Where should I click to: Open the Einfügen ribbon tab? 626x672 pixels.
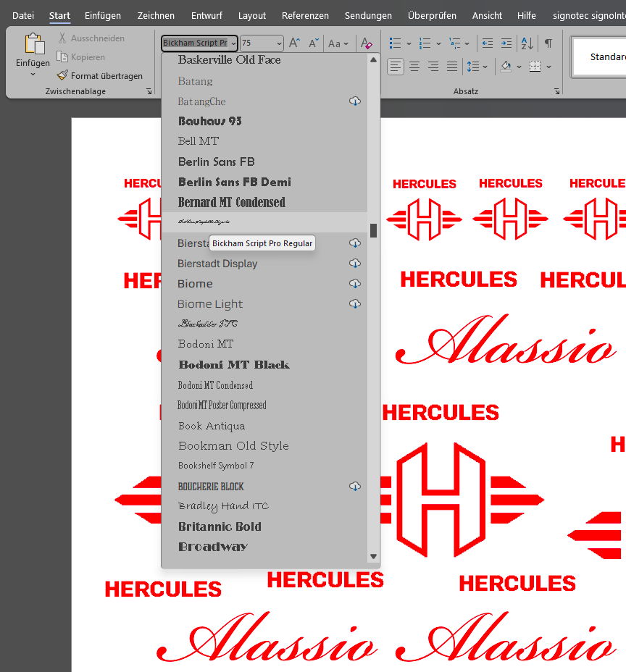(103, 15)
